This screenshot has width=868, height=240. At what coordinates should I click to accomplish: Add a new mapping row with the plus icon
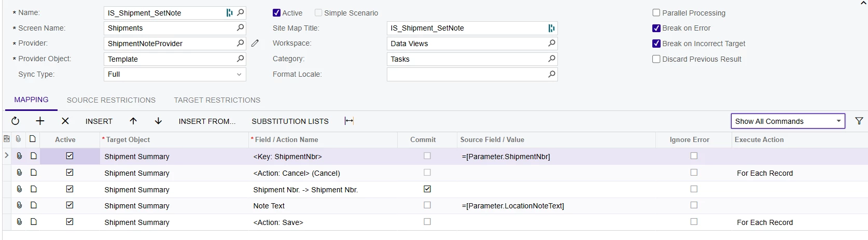click(x=40, y=121)
